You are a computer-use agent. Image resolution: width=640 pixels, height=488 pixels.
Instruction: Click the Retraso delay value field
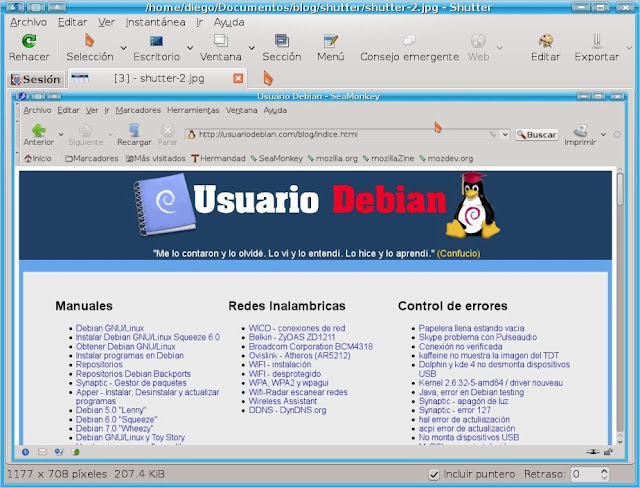[585, 474]
